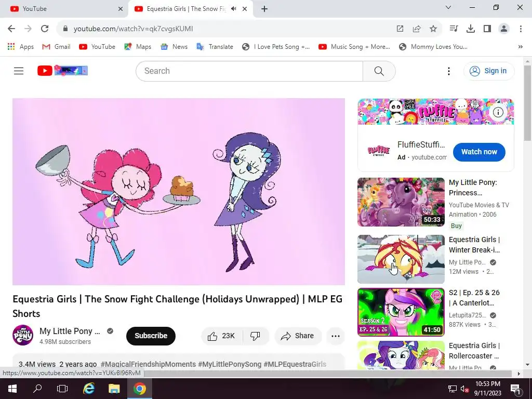The image size is (532, 399).
Task: Go to YouTube home via the logo
Action: coord(62,71)
